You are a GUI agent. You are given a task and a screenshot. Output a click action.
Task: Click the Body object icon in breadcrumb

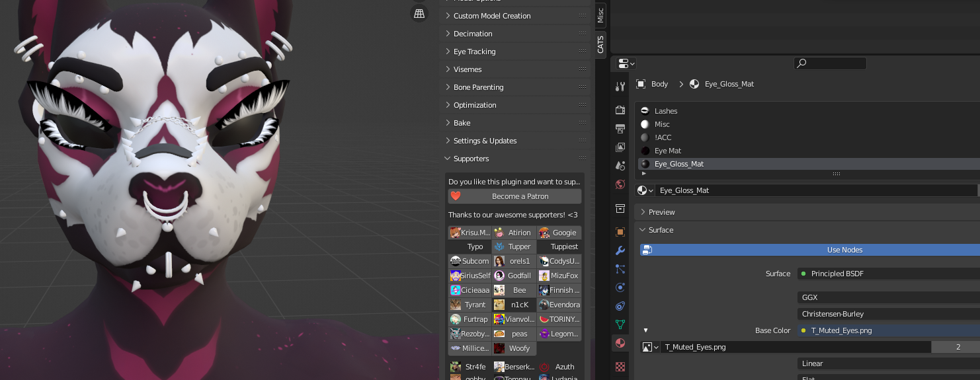coord(641,84)
